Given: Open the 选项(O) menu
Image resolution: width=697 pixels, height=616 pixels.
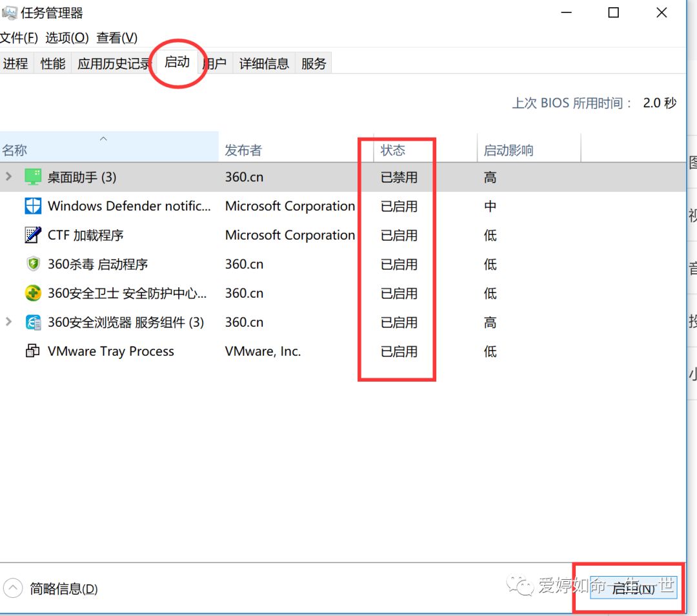Looking at the screenshot, I should click(66, 38).
